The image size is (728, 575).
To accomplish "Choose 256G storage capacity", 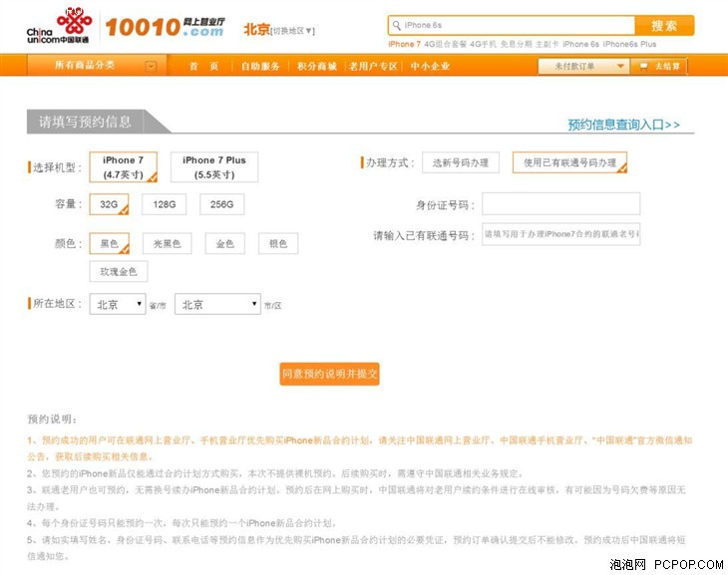I will 222,204.
